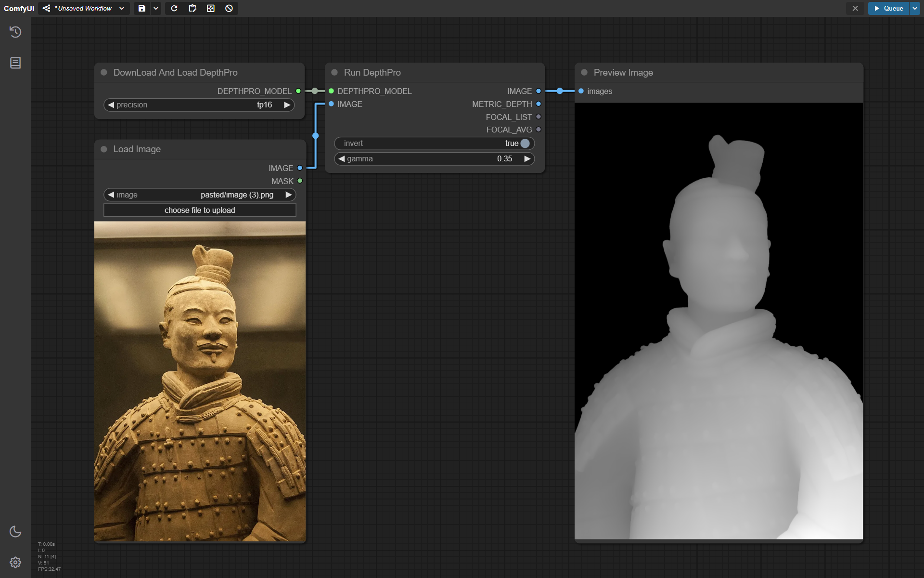Image resolution: width=924 pixels, height=578 pixels.
Task: Toggle dark theme moon icon
Action: click(15, 531)
